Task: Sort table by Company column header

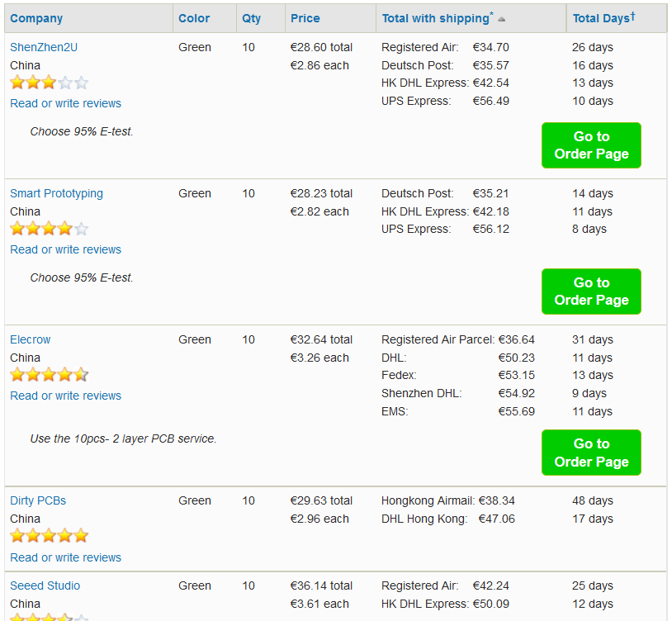Action: 36,18
